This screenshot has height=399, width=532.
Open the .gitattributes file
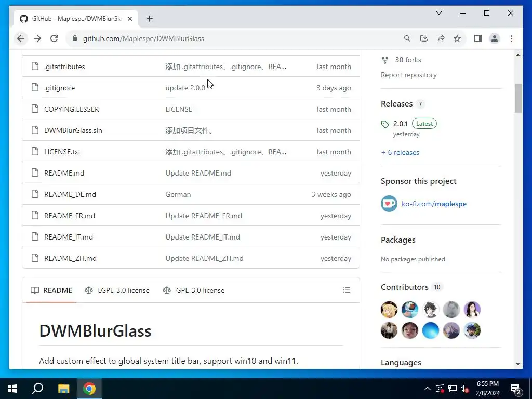[x=64, y=66]
